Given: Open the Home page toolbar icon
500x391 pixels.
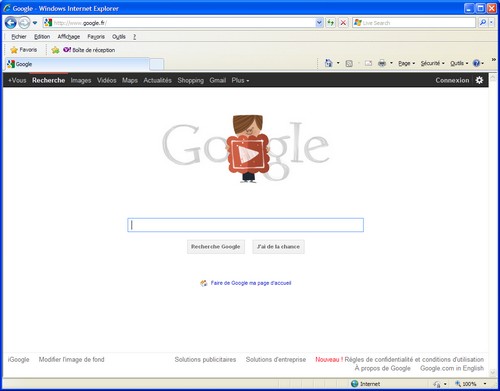Looking at the screenshot, I should (328, 63).
